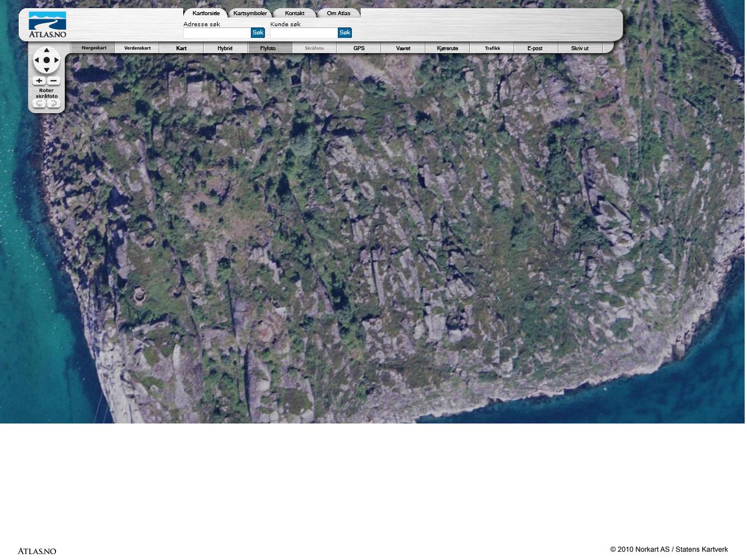Rotate the skråfoto clockwise

54,104
